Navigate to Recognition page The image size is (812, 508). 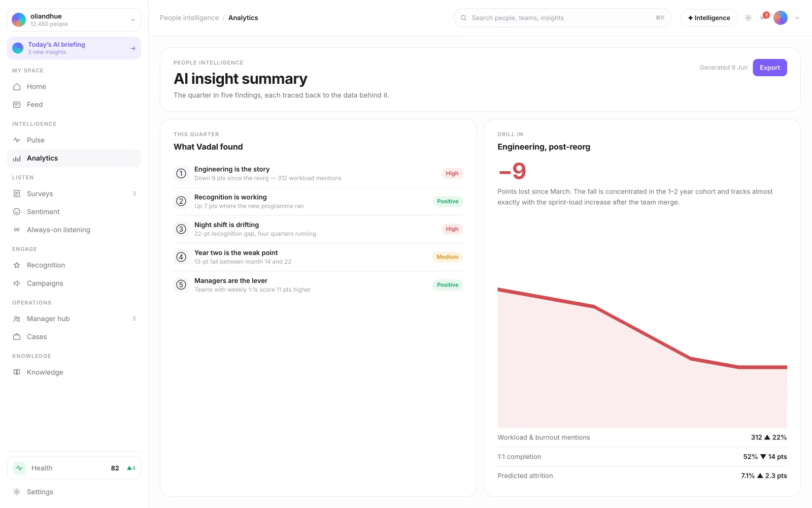tap(74, 265)
